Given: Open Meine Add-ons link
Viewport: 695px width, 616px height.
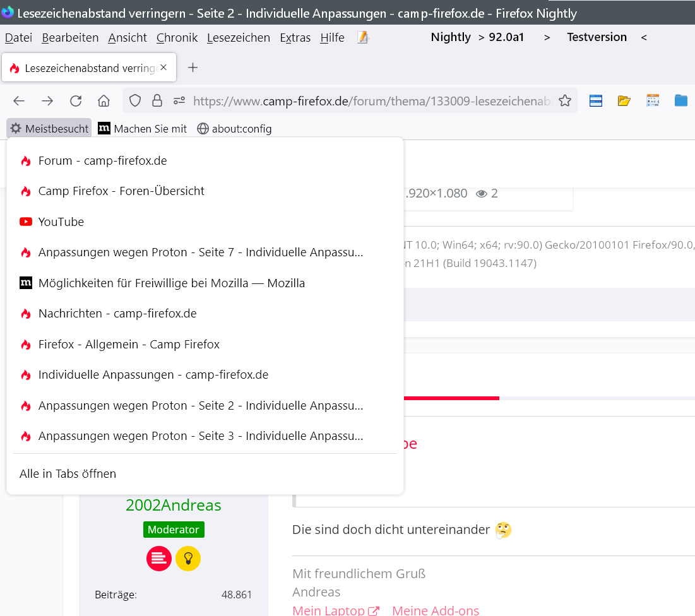Looking at the screenshot, I should click(x=436, y=610).
